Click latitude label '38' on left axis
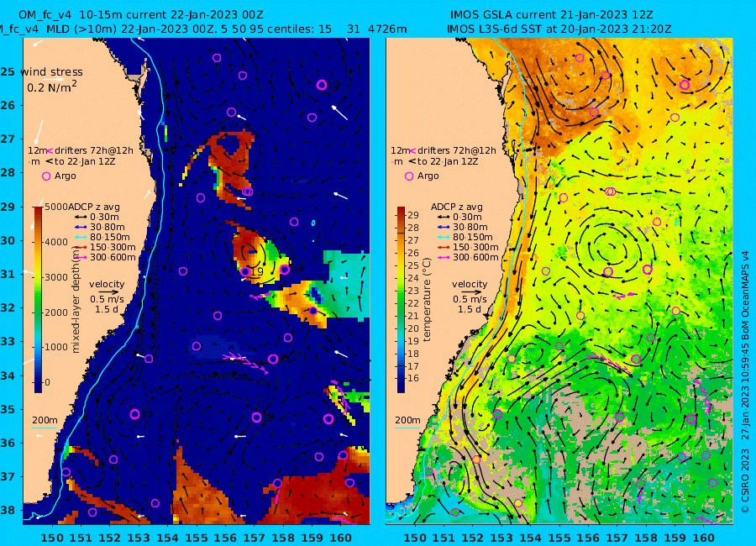The width and height of the screenshot is (756, 546). pos(8,510)
